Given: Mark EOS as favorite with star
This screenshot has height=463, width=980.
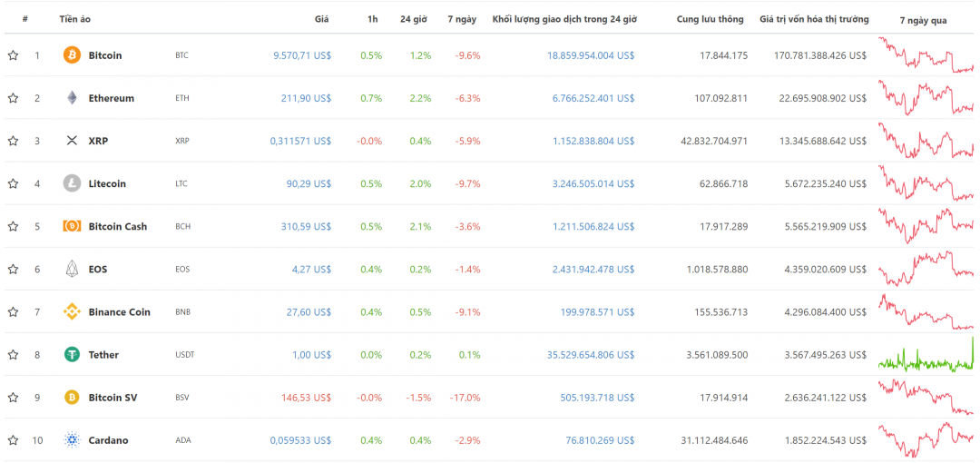Looking at the screenshot, I should pos(13,269).
